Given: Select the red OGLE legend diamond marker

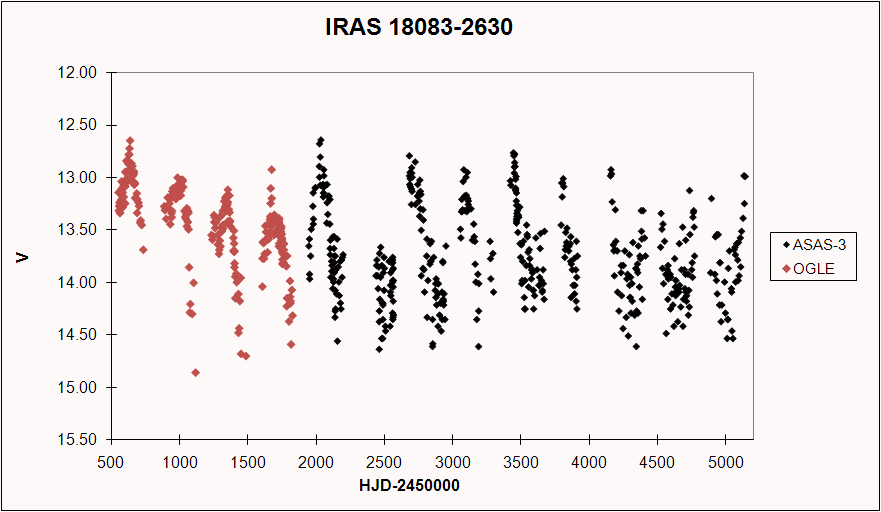Looking at the screenshot, I should point(786,268).
